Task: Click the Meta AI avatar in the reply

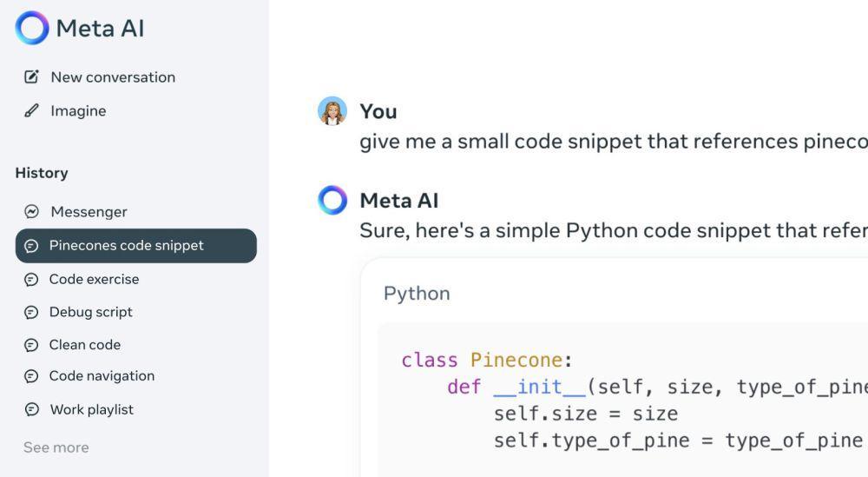Action: point(332,200)
